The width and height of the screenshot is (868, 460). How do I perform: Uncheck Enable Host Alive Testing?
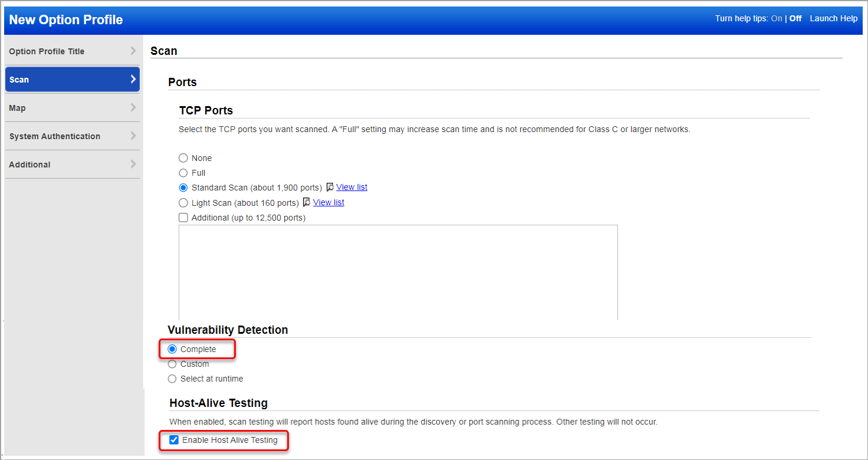173,440
